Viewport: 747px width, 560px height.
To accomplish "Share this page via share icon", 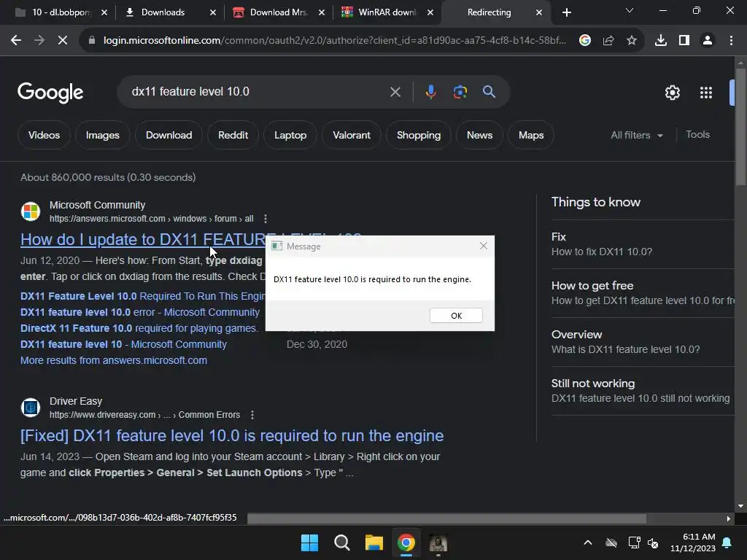I will 608,41.
